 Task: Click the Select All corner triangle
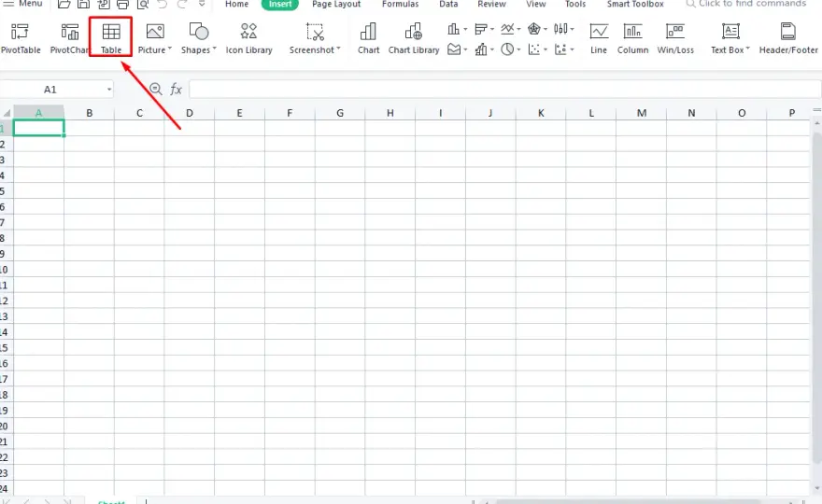coord(7,113)
